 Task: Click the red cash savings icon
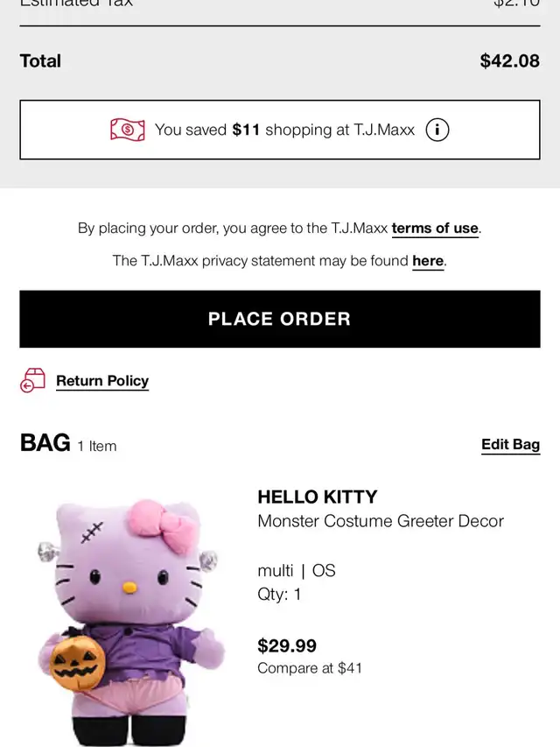(x=127, y=130)
